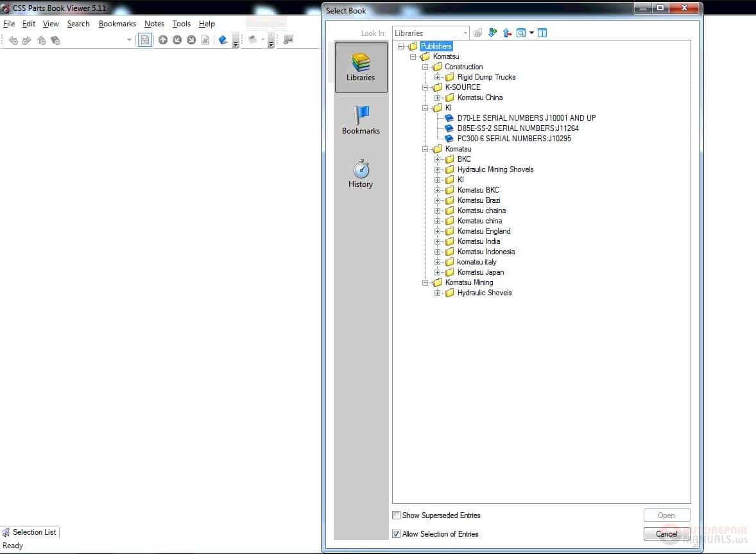This screenshot has width=756, height=554.
Task: Click the grayed parts list toolbar icon
Action: click(253, 40)
